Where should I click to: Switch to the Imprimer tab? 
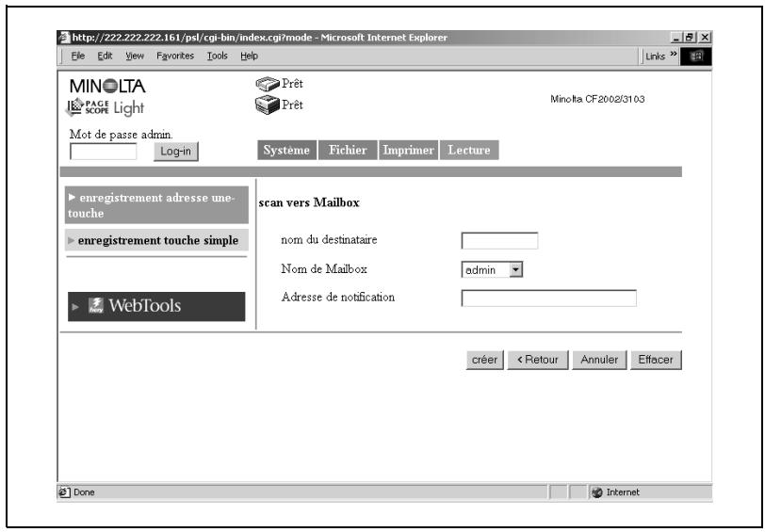(408, 151)
